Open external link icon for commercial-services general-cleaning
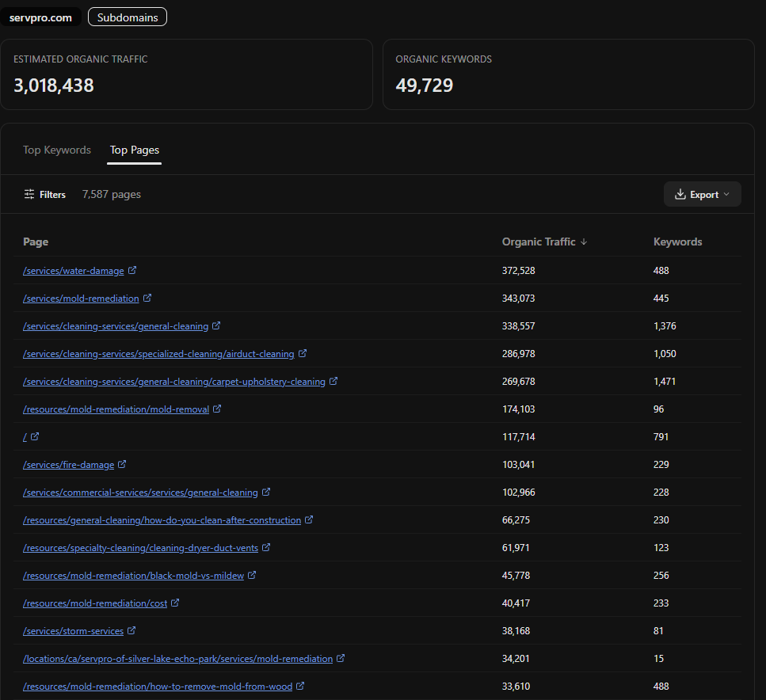 (266, 492)
